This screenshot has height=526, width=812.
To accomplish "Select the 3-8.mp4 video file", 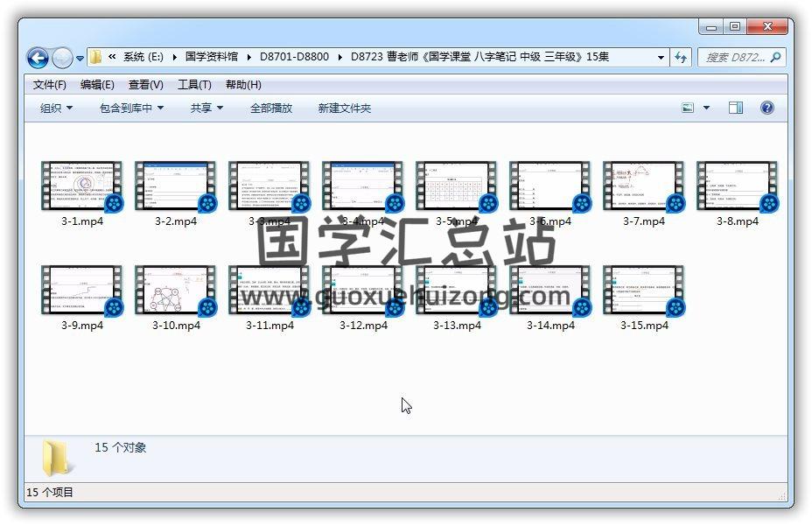I will point(738,194).
